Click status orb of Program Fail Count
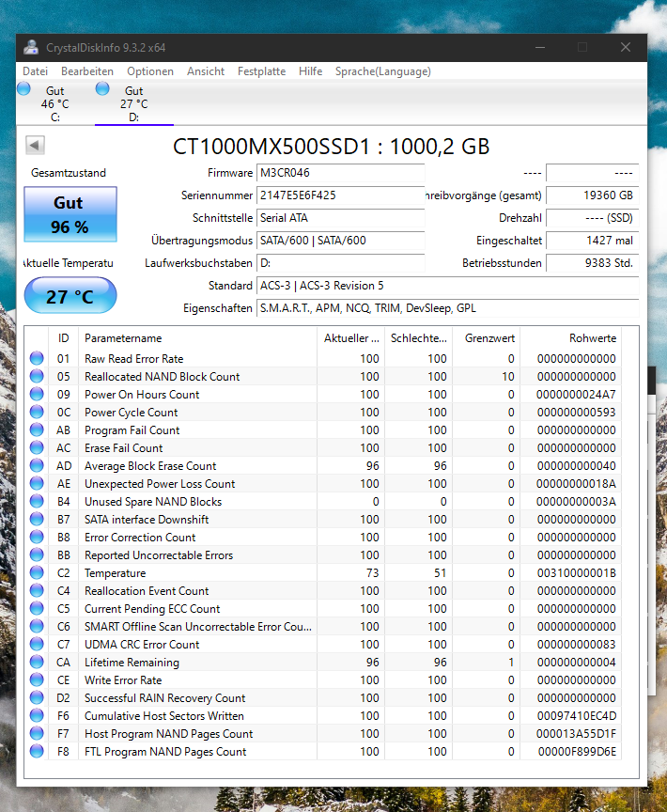The image size is (667, 812). (37, 429)
